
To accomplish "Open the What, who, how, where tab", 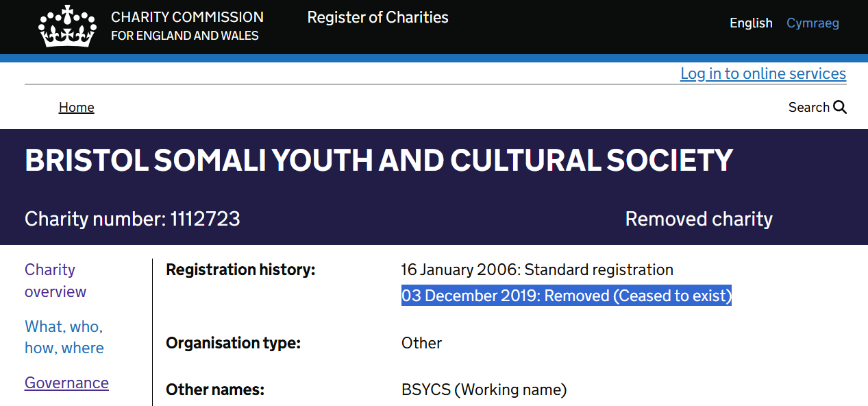I will pyautogui.click(x=64, y=337).
